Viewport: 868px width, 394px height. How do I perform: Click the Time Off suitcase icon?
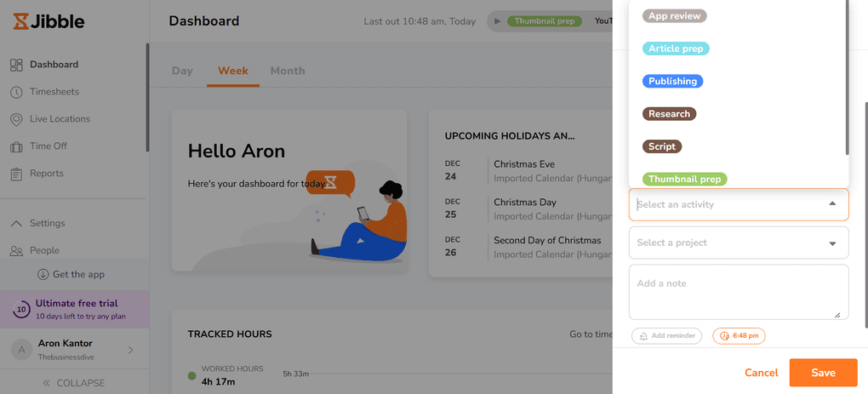click(x=16, y=146)
